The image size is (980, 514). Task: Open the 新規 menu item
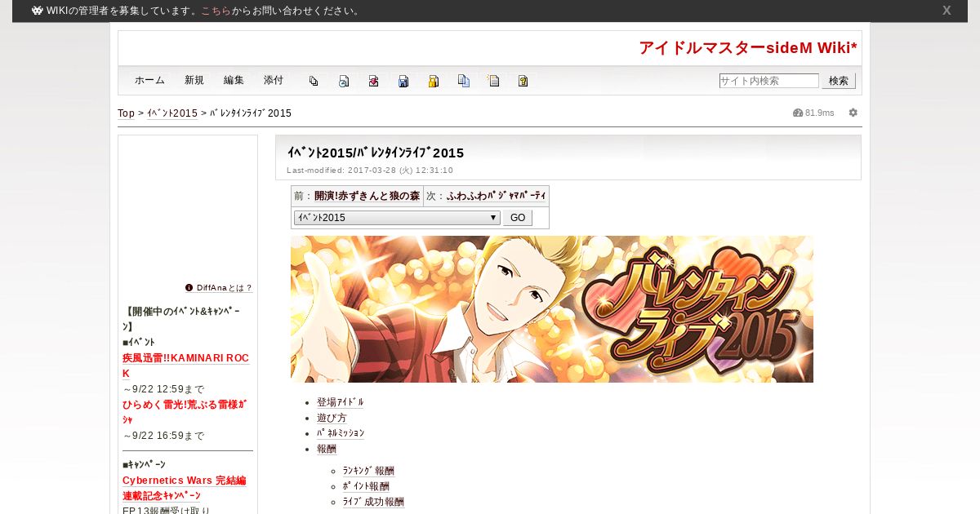[x=194, y=81]
